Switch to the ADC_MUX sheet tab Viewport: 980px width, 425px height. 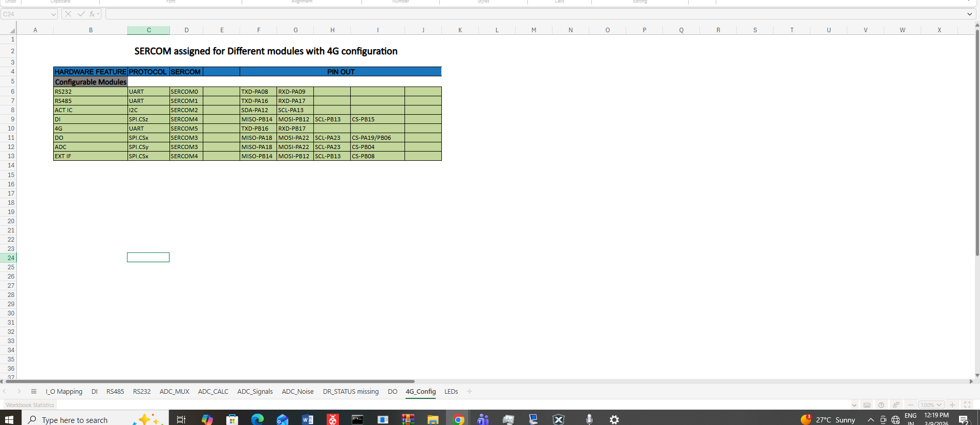click(x=174, y=392)
